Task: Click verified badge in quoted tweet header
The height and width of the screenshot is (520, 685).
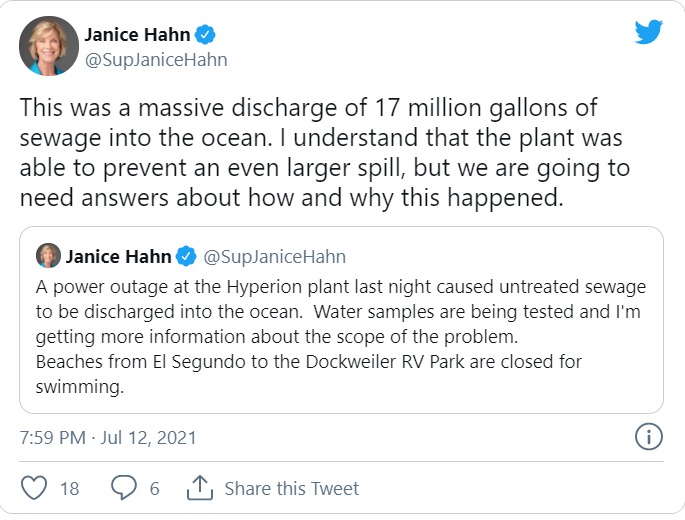Action: coord(186,256)
